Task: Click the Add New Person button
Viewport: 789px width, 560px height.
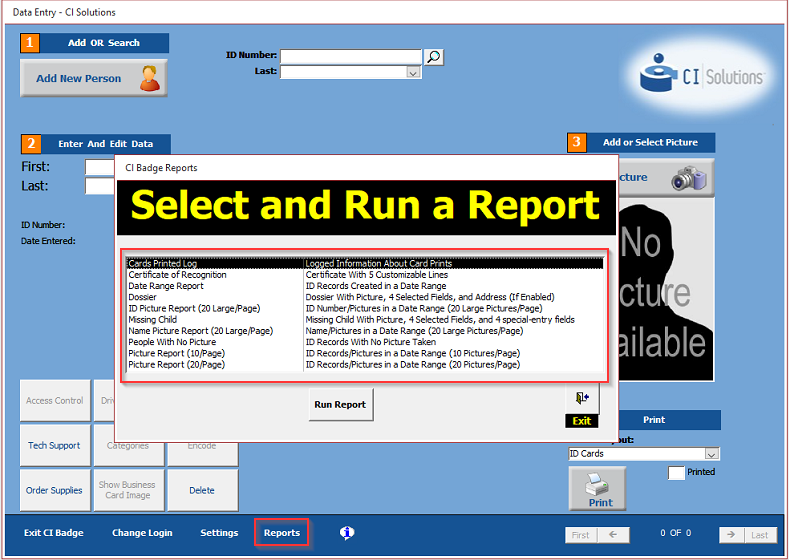Action: pyautogui.click(x=94, y=78)
